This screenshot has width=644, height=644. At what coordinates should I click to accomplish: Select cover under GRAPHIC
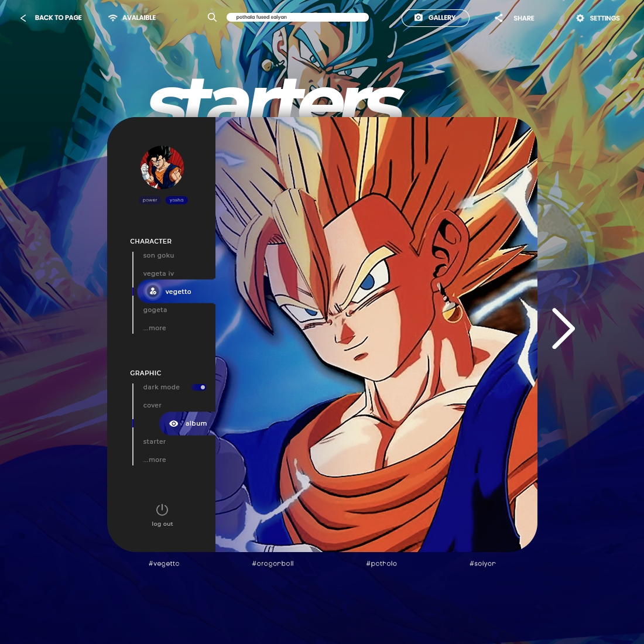[x=152, y=405]
